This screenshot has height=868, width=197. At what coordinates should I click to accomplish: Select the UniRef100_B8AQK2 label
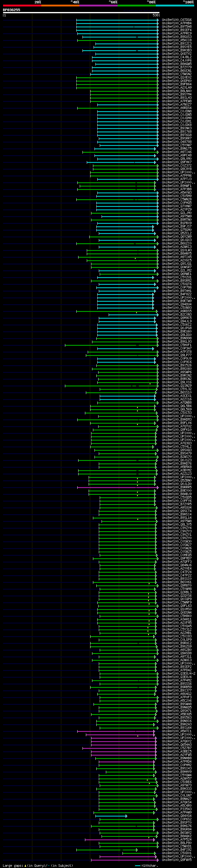click(x=177, y=836)
